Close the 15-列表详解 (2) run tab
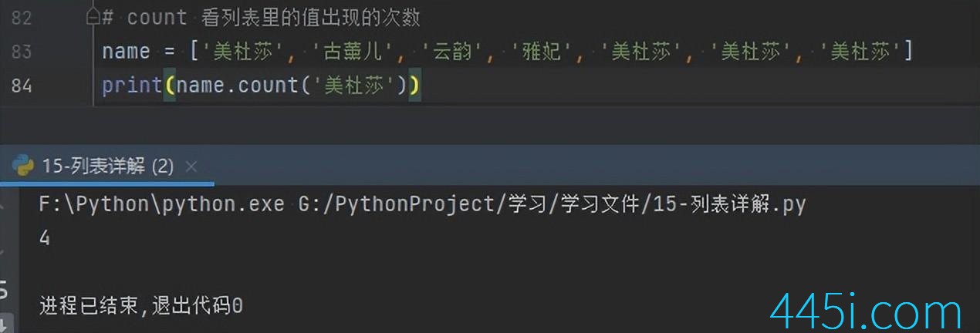Image resolution: width=980 pixels, height=333 pixels. click(x=191, y=166)
